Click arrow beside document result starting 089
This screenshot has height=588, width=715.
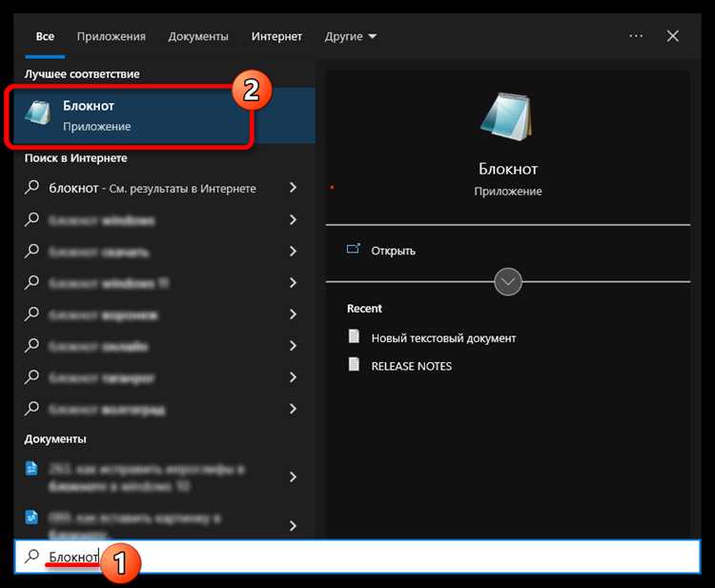click(293, 526)
